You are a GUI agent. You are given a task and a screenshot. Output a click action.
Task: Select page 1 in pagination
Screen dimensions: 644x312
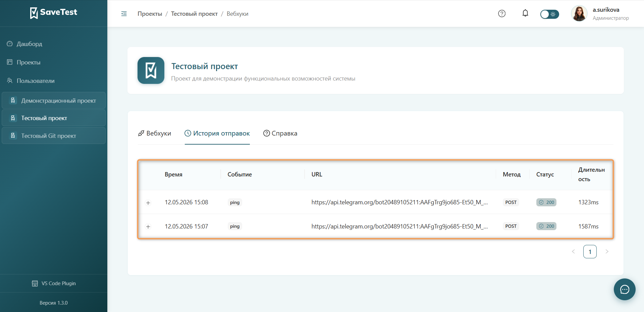(x=590, y=252)
